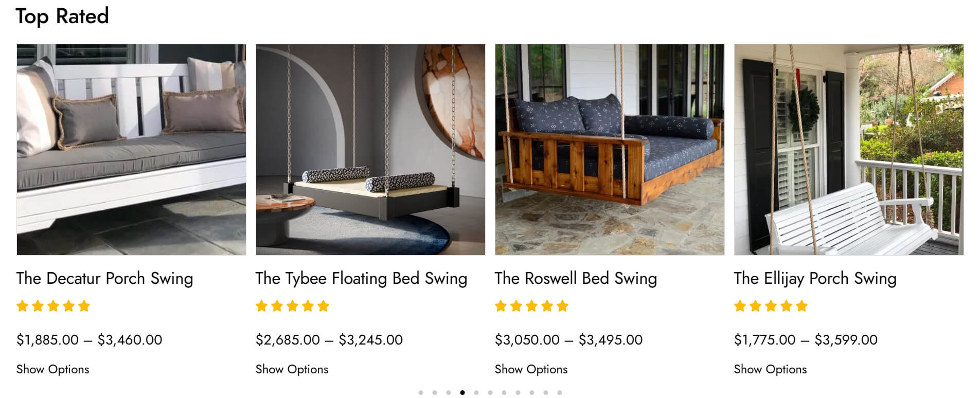Image resolution: width=980 pixels, height=398 pixels.
Task: Open the Tybee Floating Bed Swing image
Action: point(370,149)
